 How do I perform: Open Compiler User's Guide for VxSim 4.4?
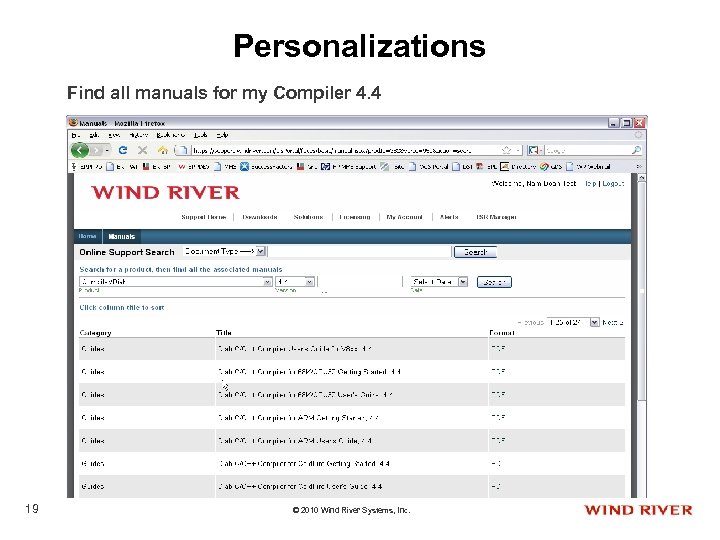coord(295,349)
